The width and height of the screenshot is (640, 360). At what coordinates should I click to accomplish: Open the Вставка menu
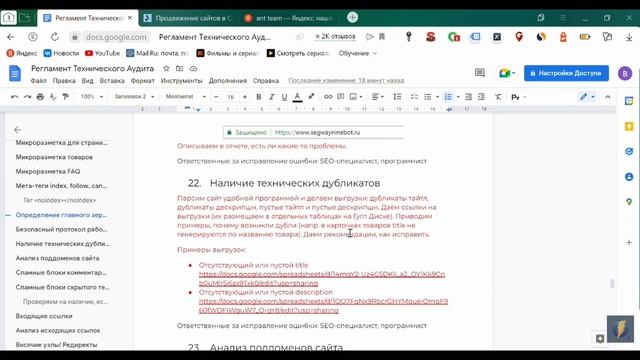click(x=112, y=81)
